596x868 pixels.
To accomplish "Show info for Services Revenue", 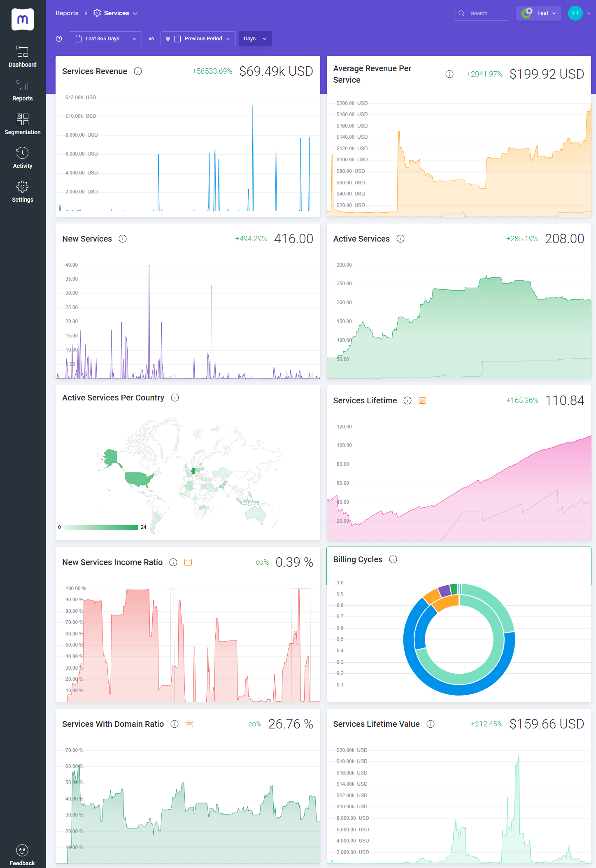I will [138, 71].
